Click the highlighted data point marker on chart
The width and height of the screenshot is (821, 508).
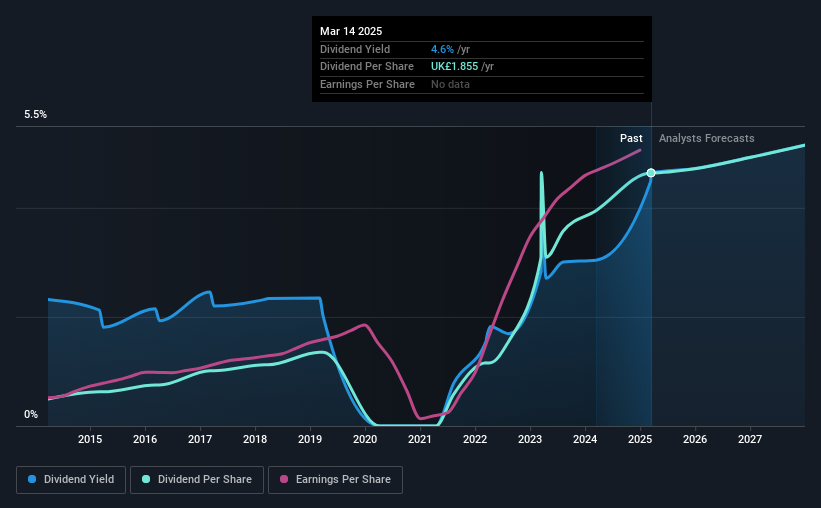[x=651, y=173]
